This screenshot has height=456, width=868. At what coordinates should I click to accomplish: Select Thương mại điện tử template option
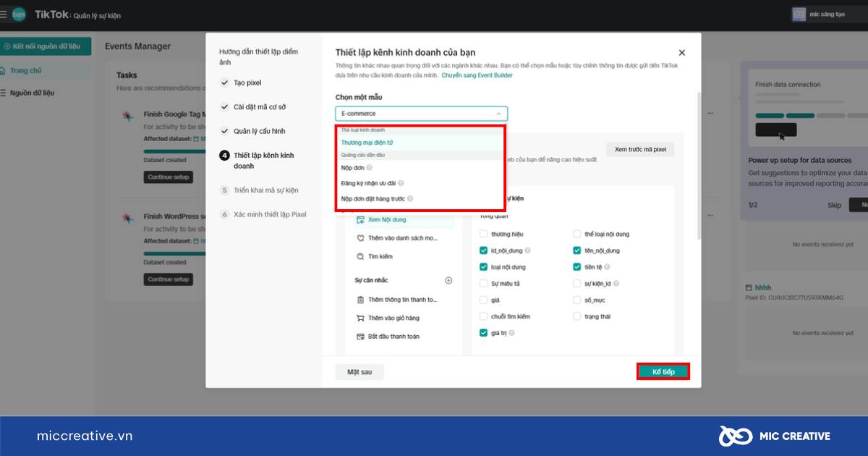[420, 143]
